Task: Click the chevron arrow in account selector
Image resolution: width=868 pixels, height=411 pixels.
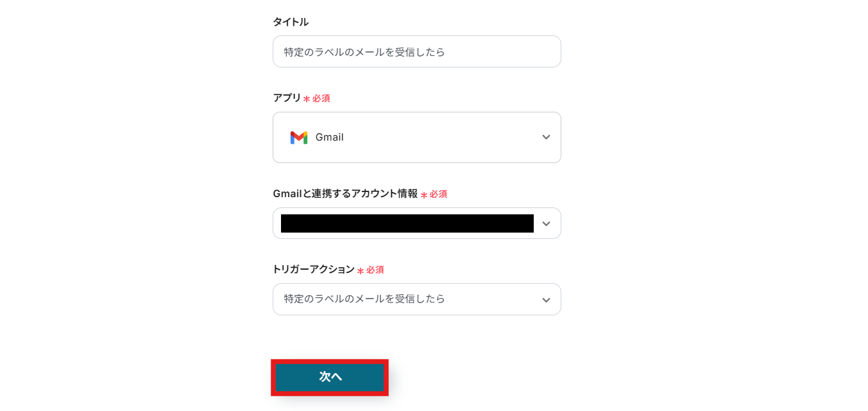Action: (x=546, y=223)
